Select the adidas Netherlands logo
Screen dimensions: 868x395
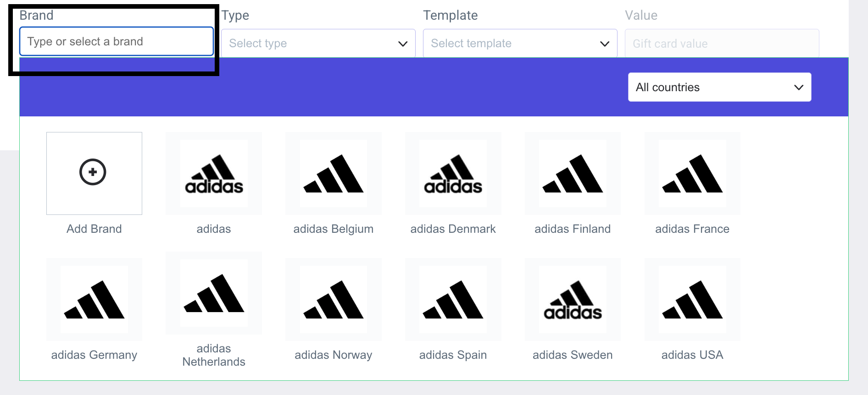click(214, 293)
